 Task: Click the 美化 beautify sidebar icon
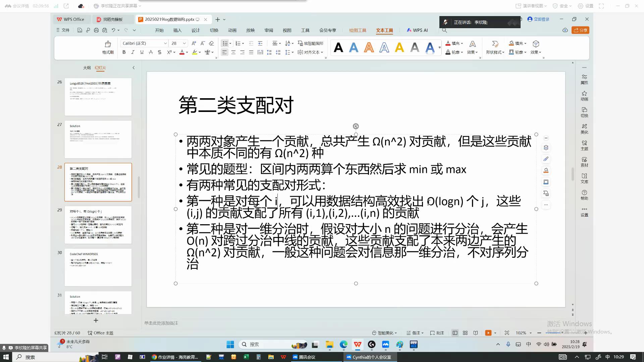(584, 128)
